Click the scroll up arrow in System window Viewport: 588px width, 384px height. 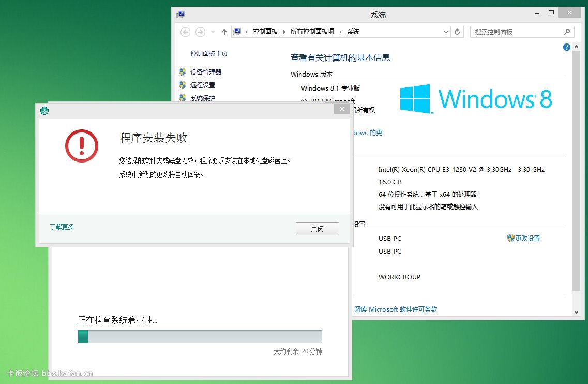577,47
